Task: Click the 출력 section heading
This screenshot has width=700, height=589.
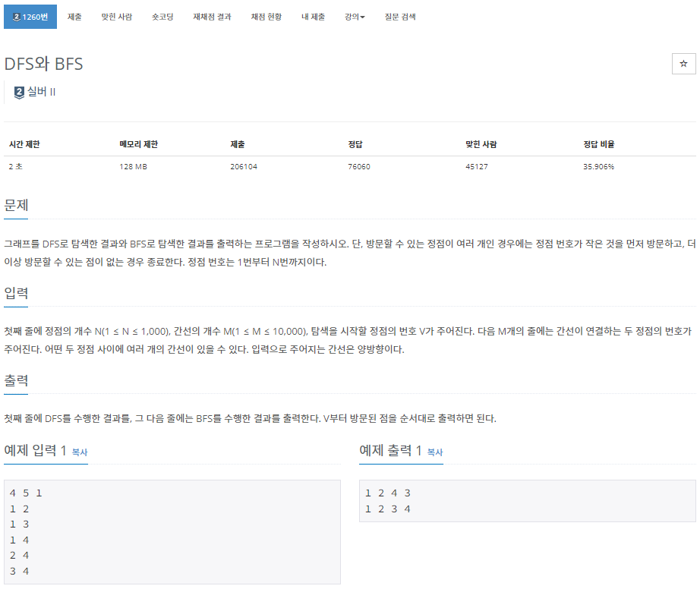Action: click(x=16, y=380)
